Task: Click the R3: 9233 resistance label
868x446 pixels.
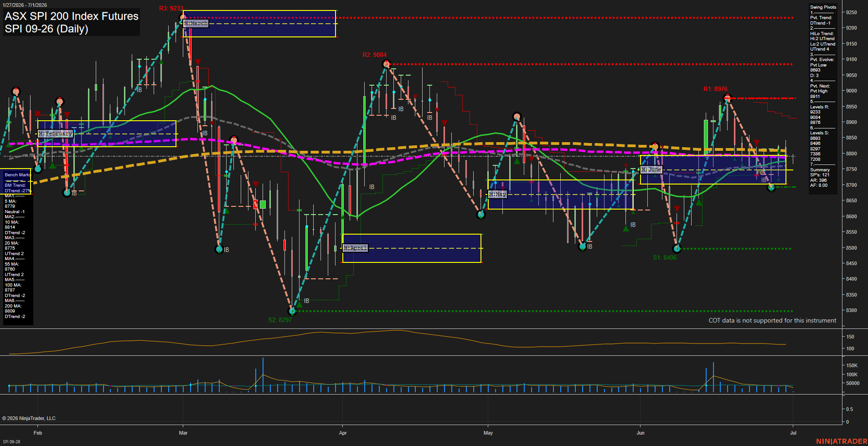Action: pos(171,8)
